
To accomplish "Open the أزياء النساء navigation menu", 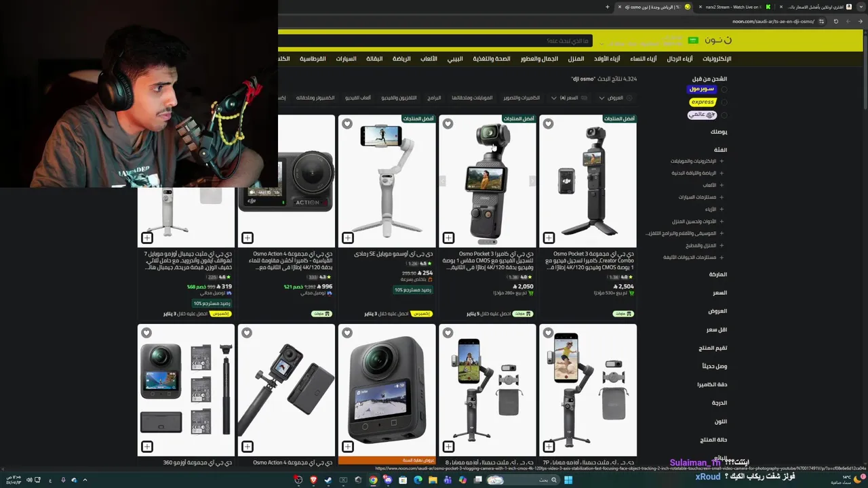I will [x=643, y=59].
